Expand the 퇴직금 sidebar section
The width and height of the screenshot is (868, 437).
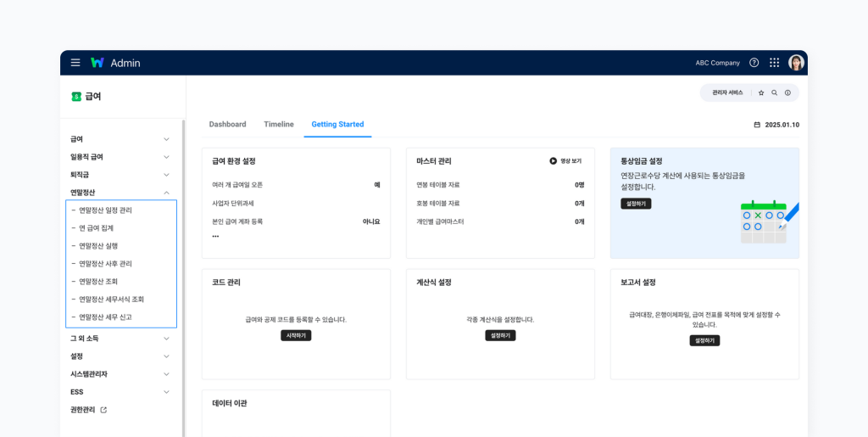point(166,175)
